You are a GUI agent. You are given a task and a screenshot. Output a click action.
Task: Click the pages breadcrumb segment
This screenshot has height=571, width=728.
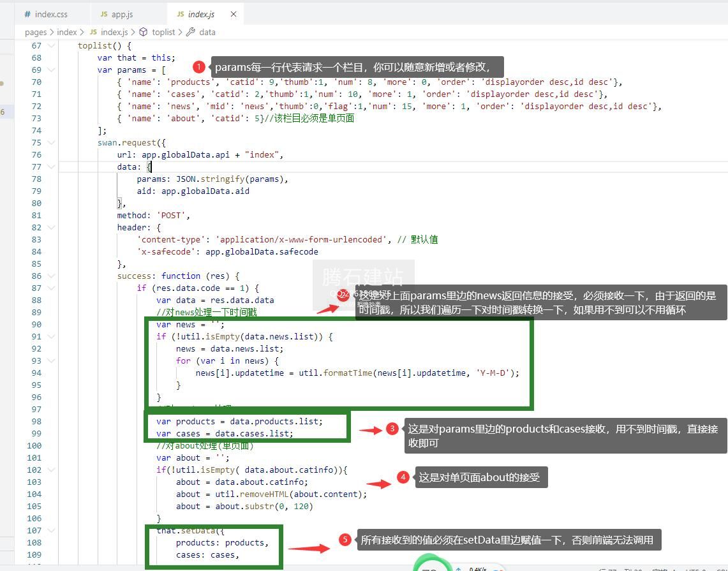36,32
